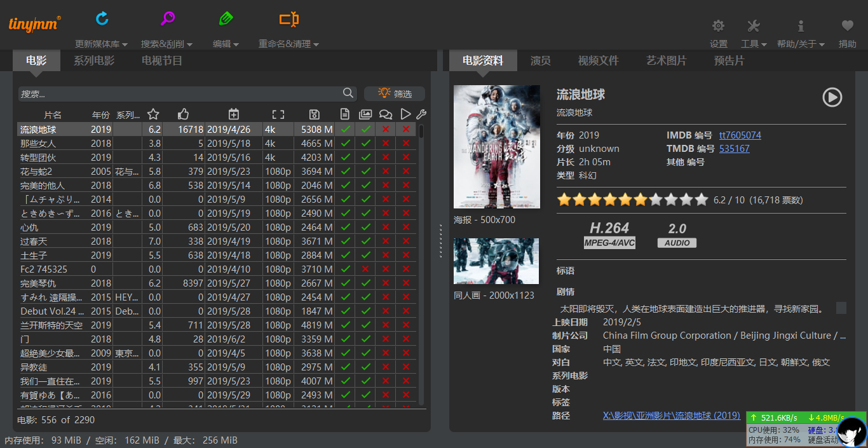Click the wrench column-settings icon above the list
Viewport: 868px width, 448px height.
(x=421, y=114)
